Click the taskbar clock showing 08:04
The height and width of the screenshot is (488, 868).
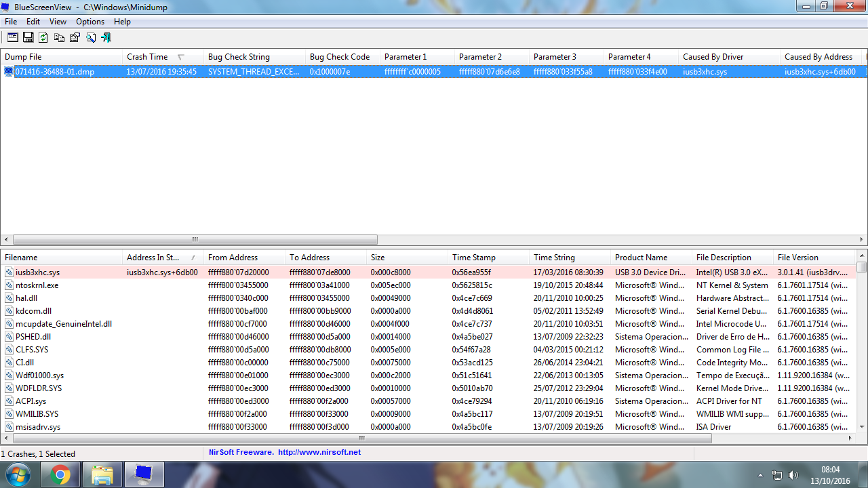pos(831,475)
